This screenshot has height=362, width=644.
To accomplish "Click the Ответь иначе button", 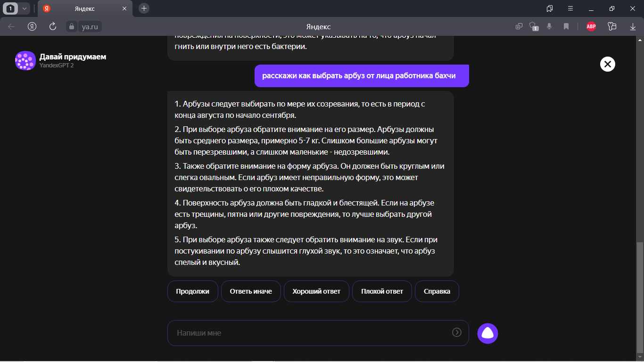I will [x=251, y=291].
